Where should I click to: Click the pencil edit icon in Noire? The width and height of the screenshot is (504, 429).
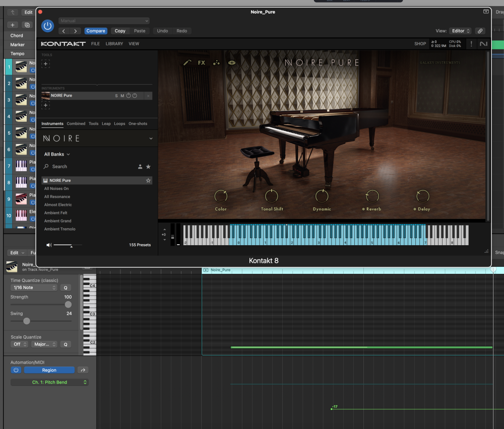pos(187,63)
